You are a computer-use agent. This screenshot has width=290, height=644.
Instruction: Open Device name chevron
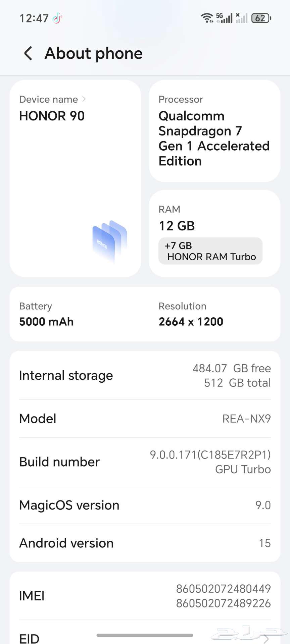pos(84,99)
